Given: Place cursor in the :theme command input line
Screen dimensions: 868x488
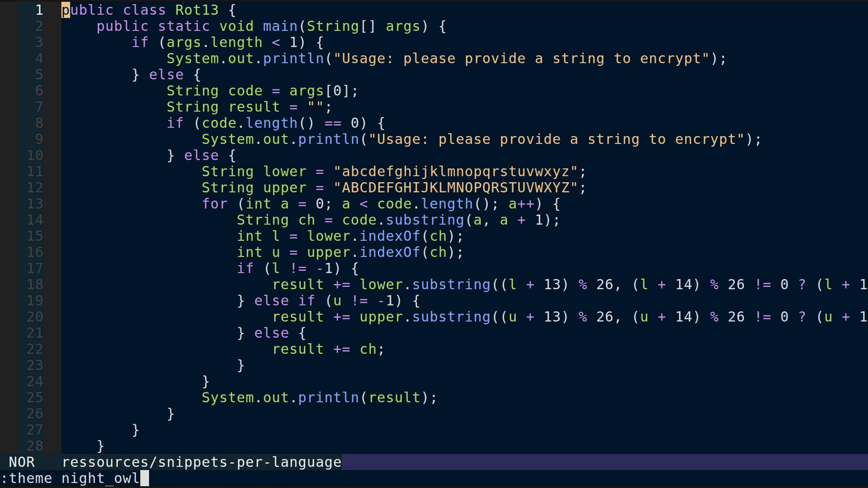Looking at the screenshot, I should point(72,478).
